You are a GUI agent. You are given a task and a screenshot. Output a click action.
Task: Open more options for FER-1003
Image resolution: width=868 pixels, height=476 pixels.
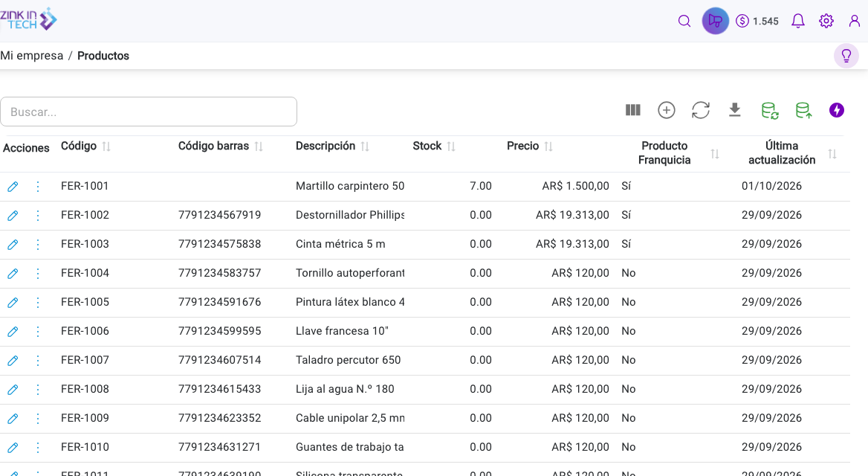[38, 245]
